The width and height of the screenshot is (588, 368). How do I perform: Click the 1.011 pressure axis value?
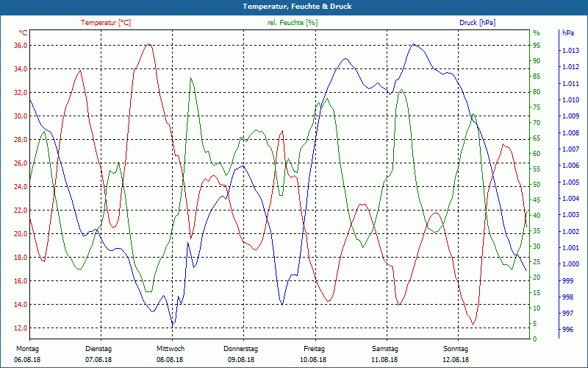571,83
